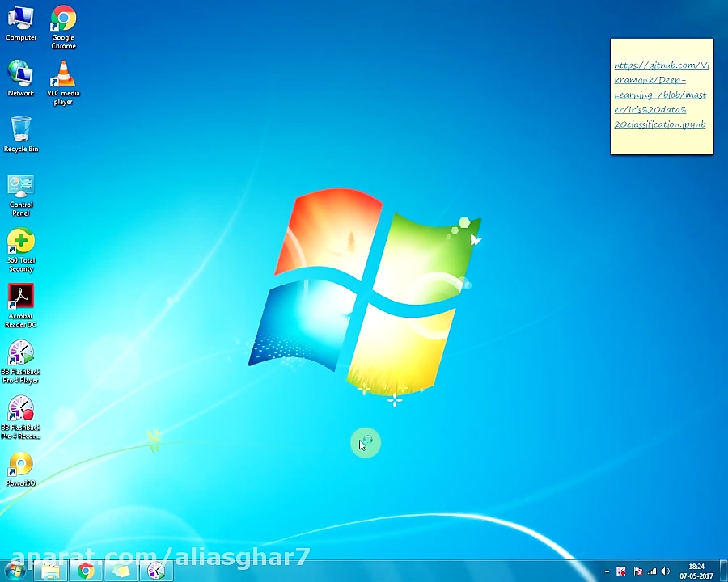
Task: Launch Chrome from the taskbar
Action: pos(85,571)
